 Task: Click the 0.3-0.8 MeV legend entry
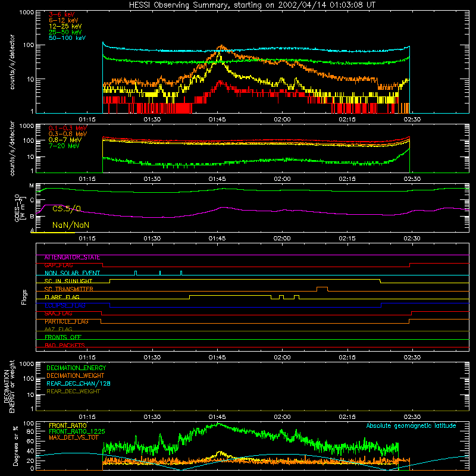pyautogui.click(x=68, y=134)
